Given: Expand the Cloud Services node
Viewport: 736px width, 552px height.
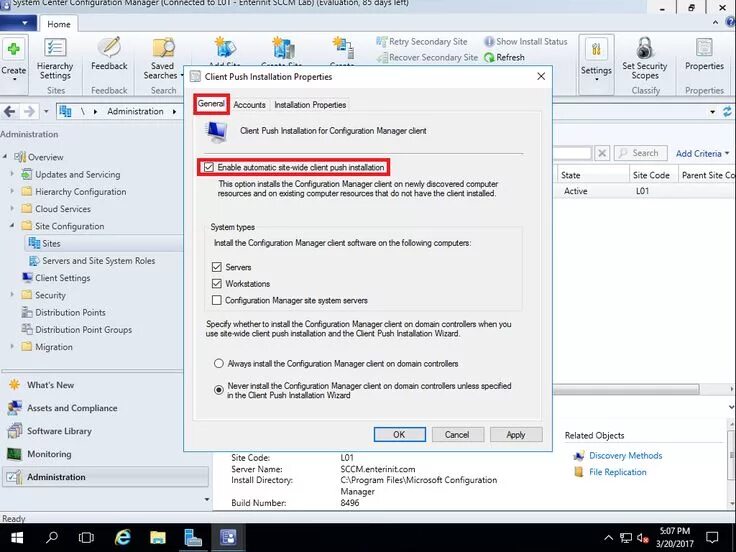Looking at the screenshot, I should pyautogui.click(x=12, y=208).
